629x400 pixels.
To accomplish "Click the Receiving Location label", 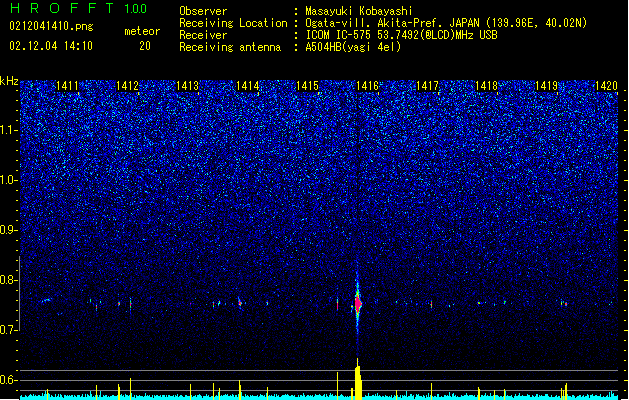I will point(233,23).
